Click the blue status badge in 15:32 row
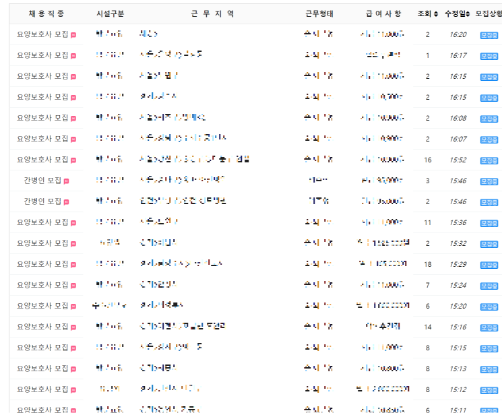The image size is (502, 419). pyautogui.click(x=489, y=244)
